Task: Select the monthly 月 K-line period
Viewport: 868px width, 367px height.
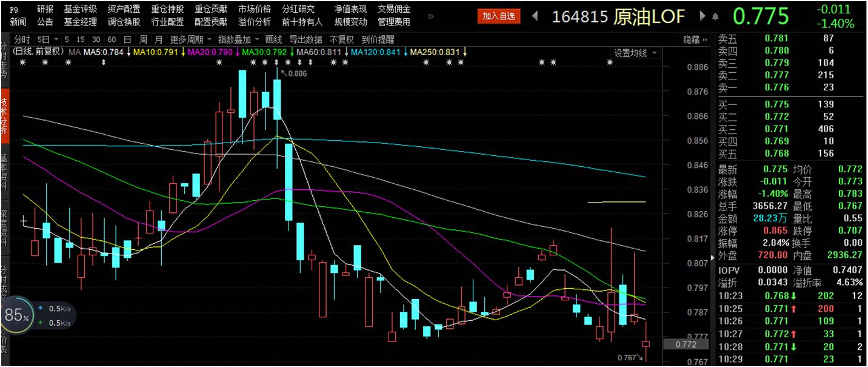Action: (159, 39)
